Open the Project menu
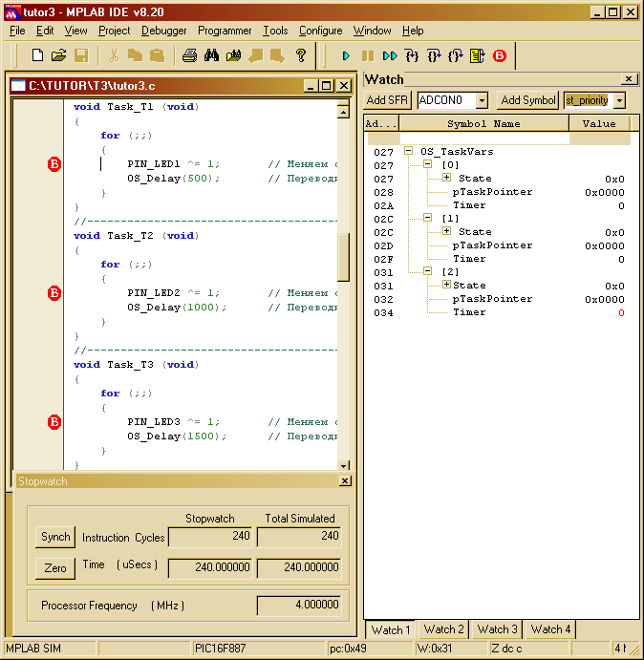This screenshot has height=660, width=644. click(x=114, y=31)
